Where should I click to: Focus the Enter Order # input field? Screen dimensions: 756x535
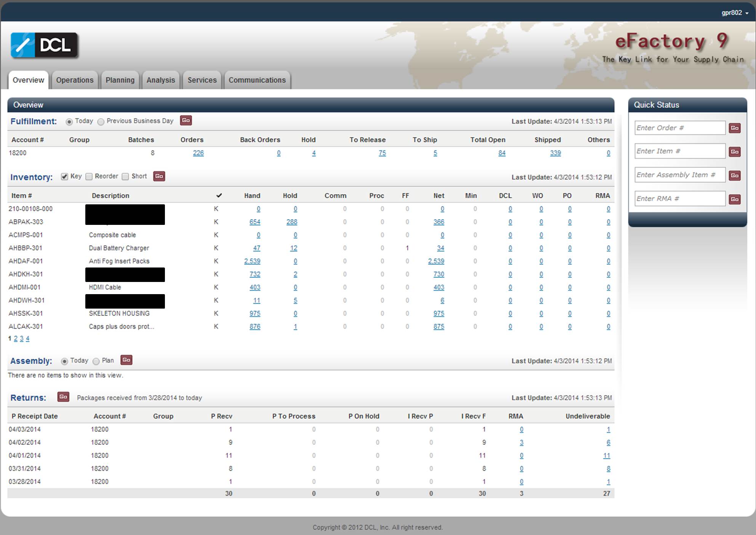pos(679,128)
